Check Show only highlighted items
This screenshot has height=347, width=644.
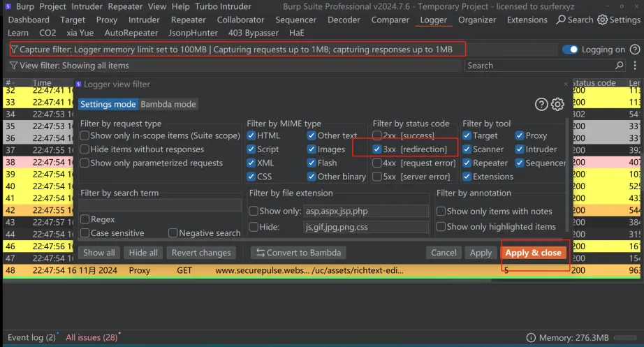441,226
